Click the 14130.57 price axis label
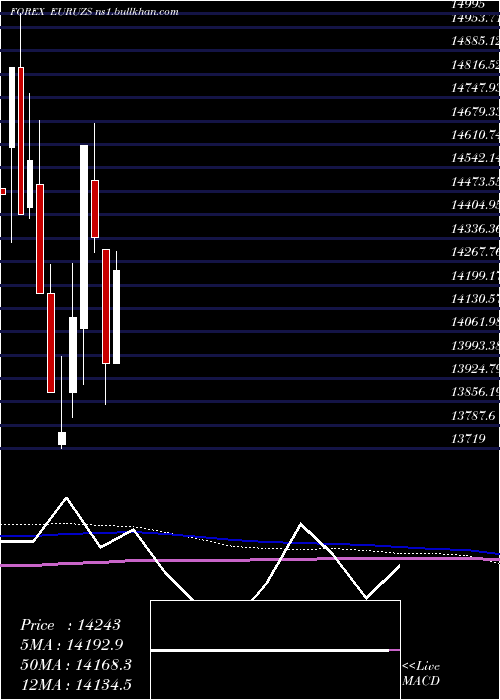Image resolution: width=500 pixels, height=700 pixels. tap(475, 300)
